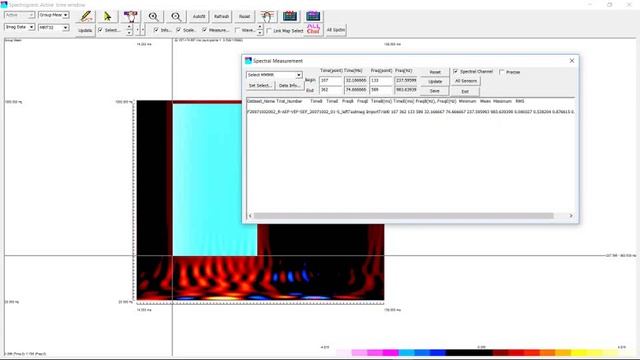This screenshot has height=360, width=640.
Task: Click the up arrow next to Select
Action: point(129,27)
